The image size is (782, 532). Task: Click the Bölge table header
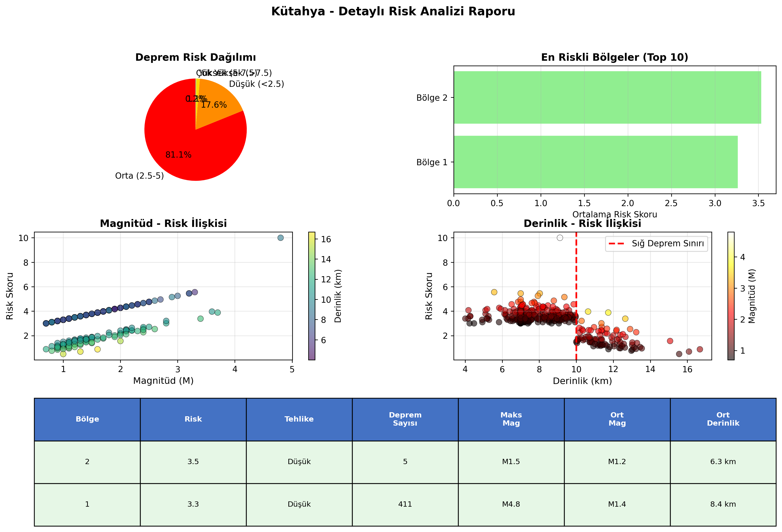87,419
